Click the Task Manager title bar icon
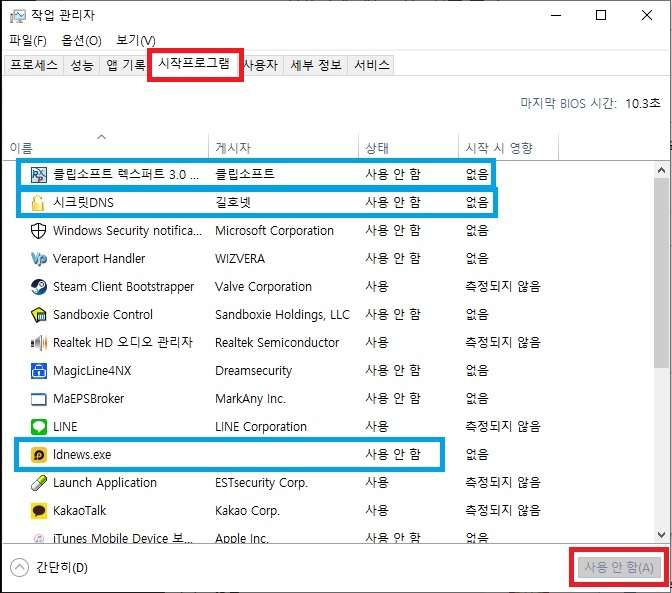Image resolution: width=672 pixels, height=593 pixels. (18, 16)
